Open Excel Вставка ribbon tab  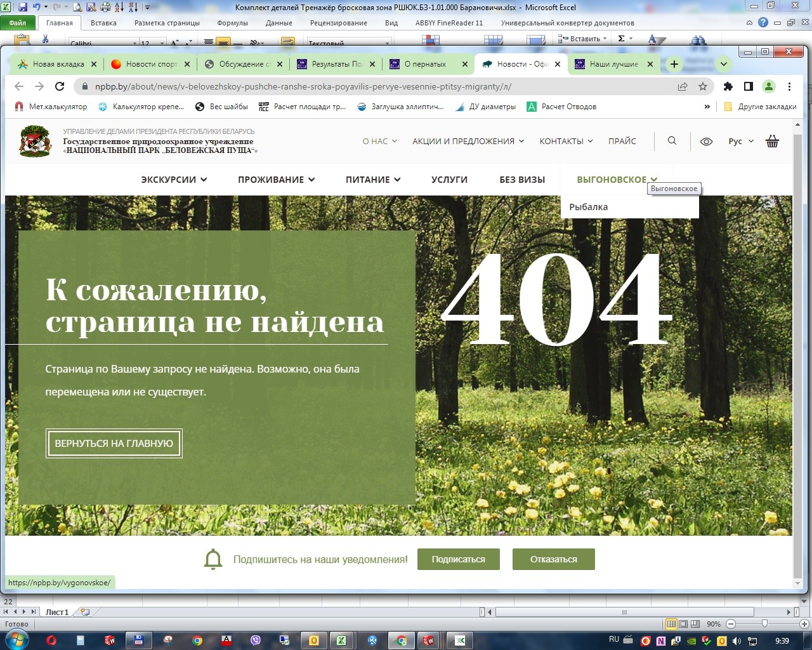click(x=103, y=23)
